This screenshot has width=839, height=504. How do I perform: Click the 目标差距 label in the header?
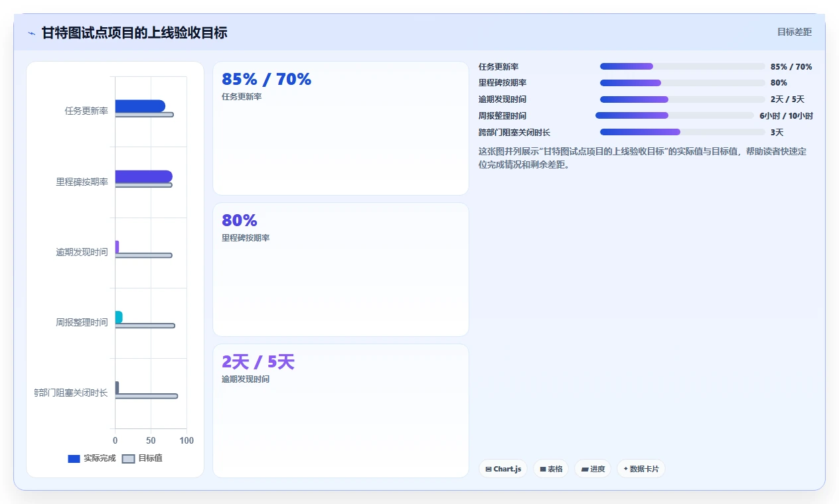tap(795, 32)
